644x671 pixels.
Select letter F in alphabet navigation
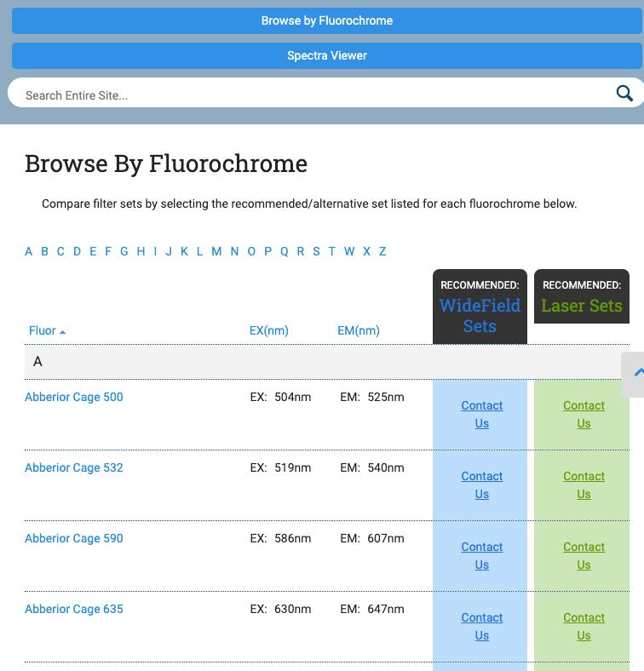pyautogui.click(x=108, y=251)
